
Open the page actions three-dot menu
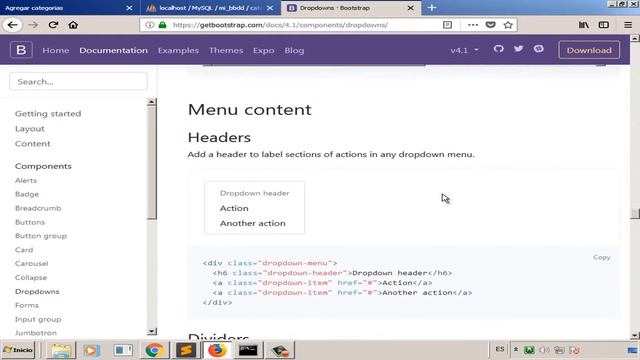(473, 25)
